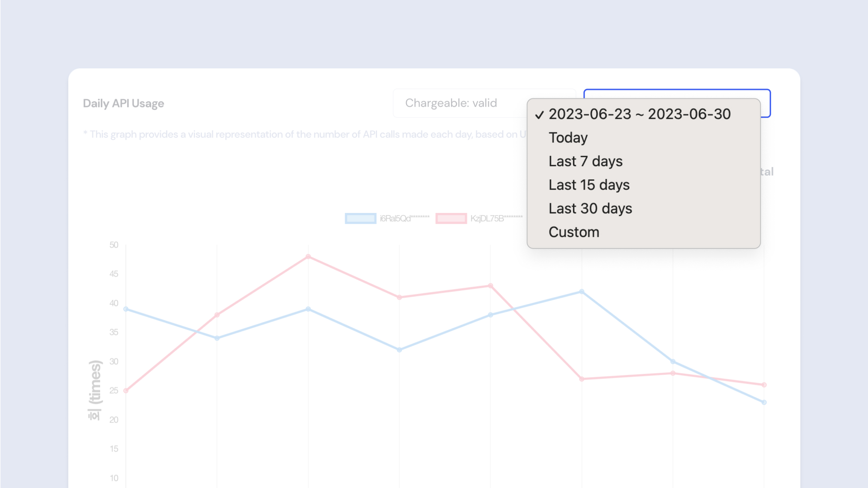The height and width of the screenshot is (488, 868).
Task: Click the i6Ral5Qd******** legend label
Action: point(405,218)
